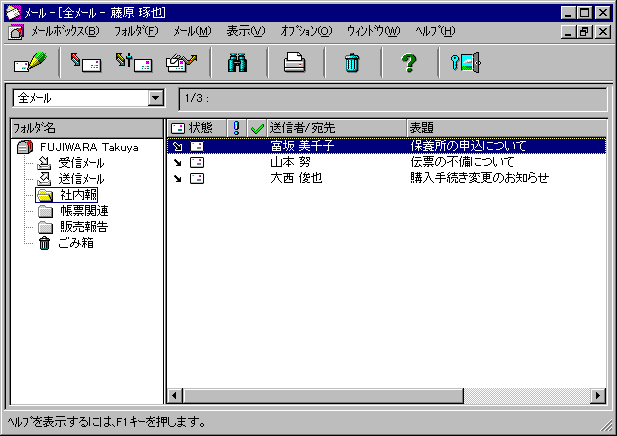Click sender name 富坂 美千子
The height and width of the screenshot is (436, 617).
click(302, 146)
